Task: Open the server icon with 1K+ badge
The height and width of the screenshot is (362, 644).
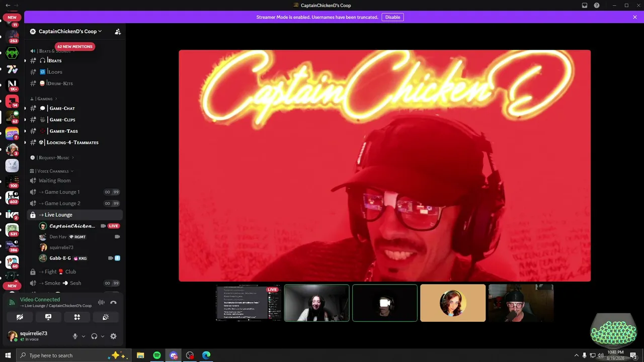Action: [x=12, y=85]
